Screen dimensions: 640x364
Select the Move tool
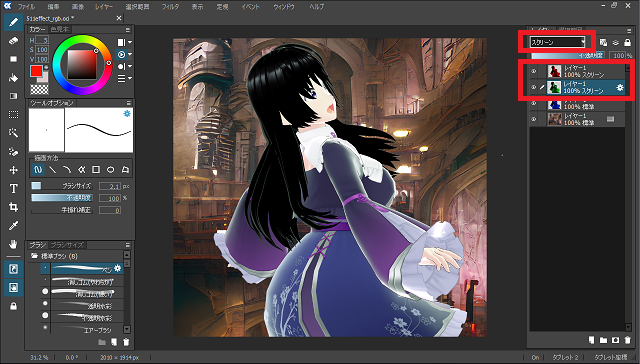click(13, 170)
